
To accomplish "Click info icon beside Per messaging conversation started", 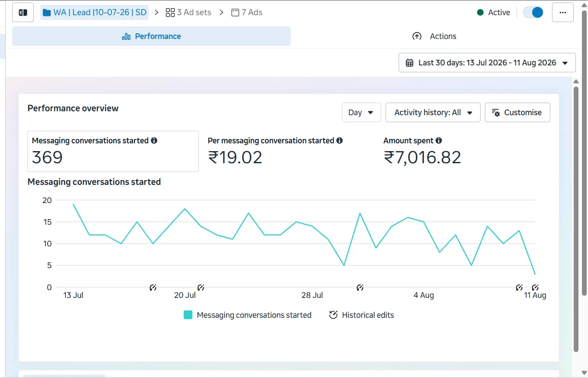I will click(339, 141).
